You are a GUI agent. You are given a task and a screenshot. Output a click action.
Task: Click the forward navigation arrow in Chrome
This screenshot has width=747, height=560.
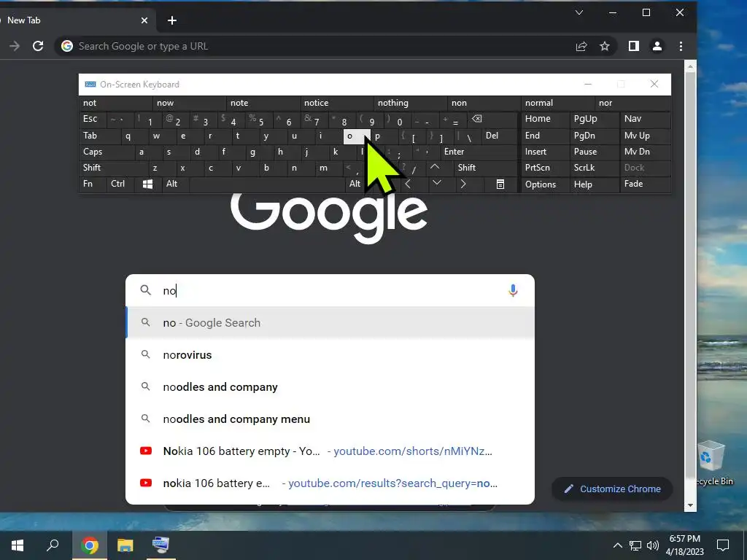coord(15,46)
